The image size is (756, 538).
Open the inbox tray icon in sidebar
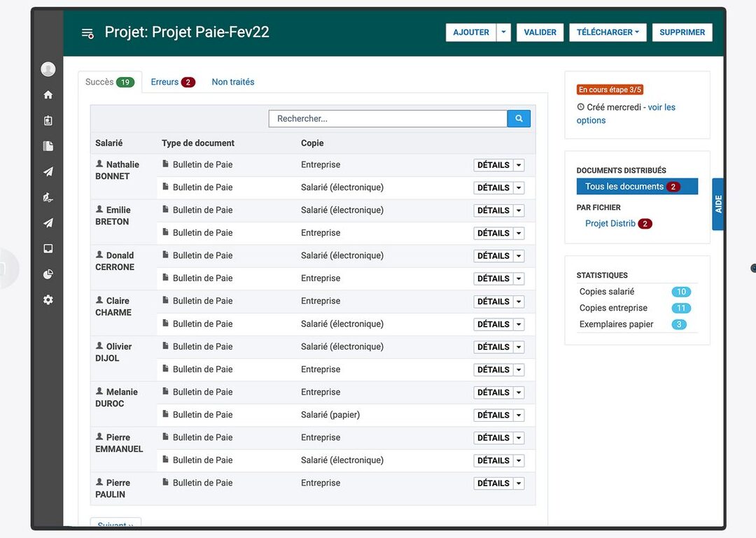(48, 248)
